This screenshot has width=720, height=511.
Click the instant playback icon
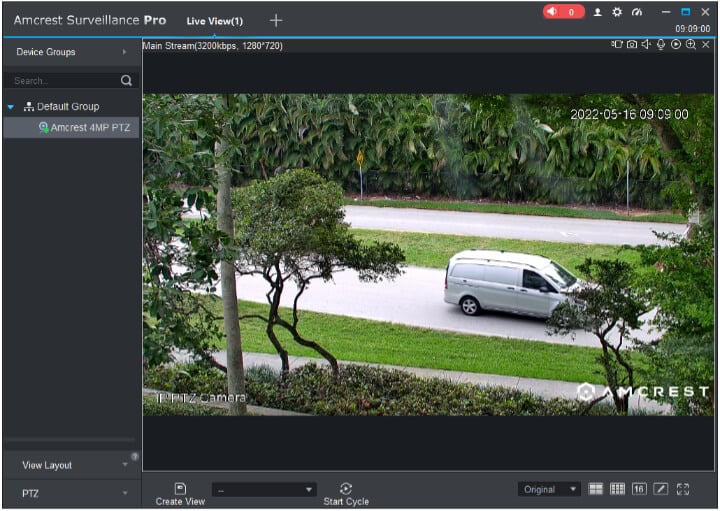coord(676,45)
